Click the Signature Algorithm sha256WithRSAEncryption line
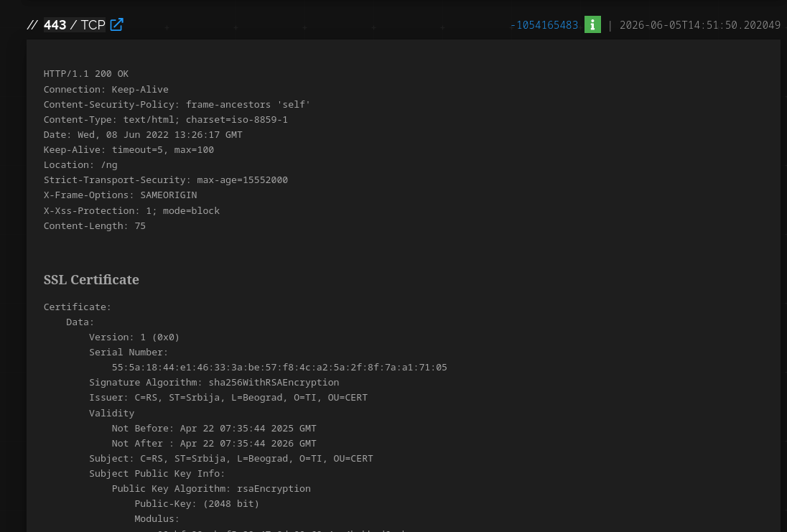This screenshot has height=532, width=787. click(x=214, y=383)
